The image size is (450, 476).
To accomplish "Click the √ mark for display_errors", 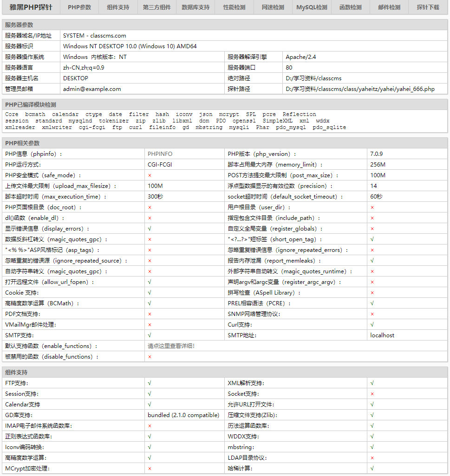I will click(x=150, y=229).
